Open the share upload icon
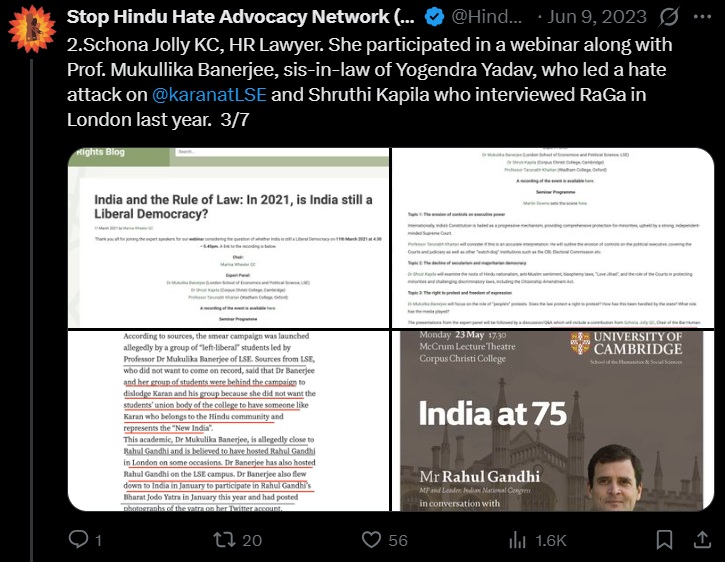The width and height of the screenshot is (725, 562). click(702, 539)
